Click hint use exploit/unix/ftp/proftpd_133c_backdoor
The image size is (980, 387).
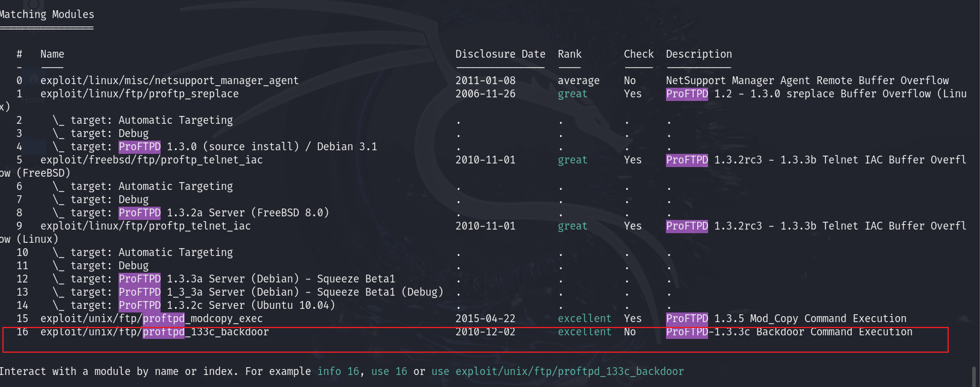(x=558, y=371)
